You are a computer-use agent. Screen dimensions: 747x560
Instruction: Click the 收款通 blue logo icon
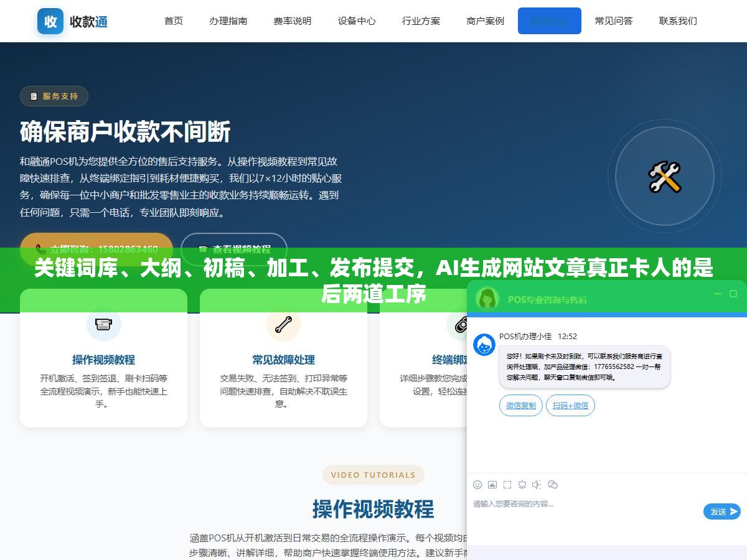(50, 21)
